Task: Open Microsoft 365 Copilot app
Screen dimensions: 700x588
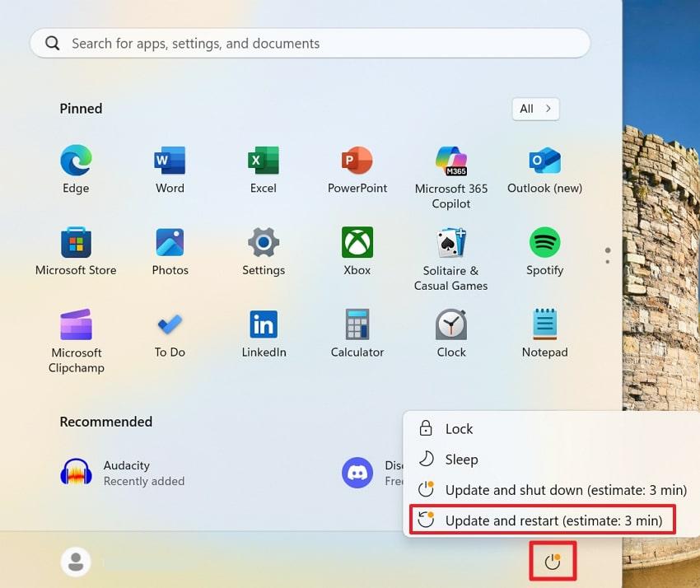Action: coord(451,177)
